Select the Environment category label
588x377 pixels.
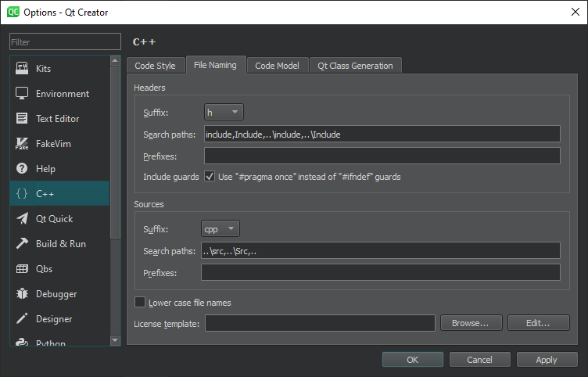63,93
